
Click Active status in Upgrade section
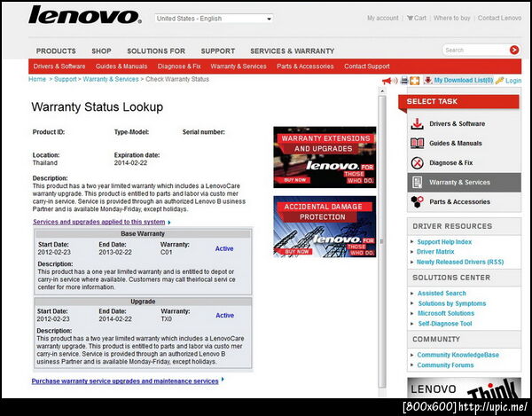[x=224, y=315]
